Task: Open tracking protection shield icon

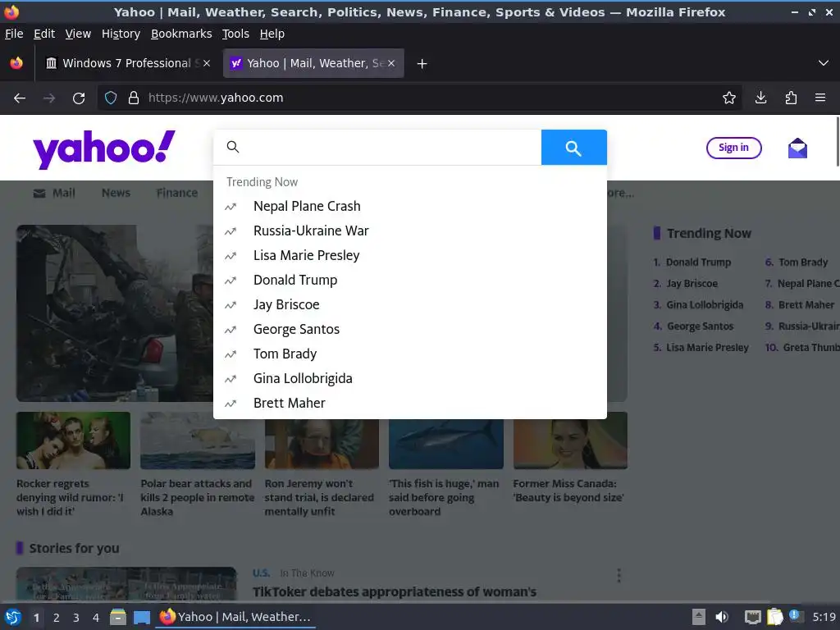Action: 111,98
